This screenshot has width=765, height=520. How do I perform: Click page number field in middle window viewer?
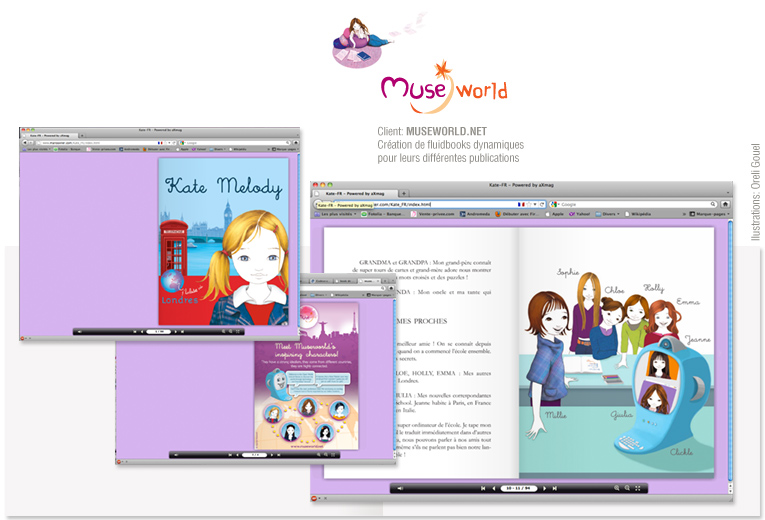[x=255, y=455]
